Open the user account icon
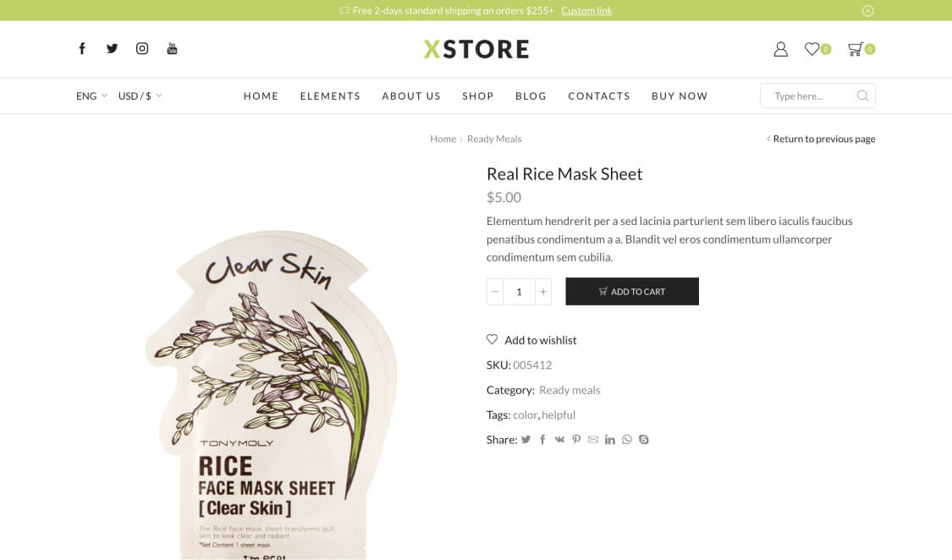 781,49
